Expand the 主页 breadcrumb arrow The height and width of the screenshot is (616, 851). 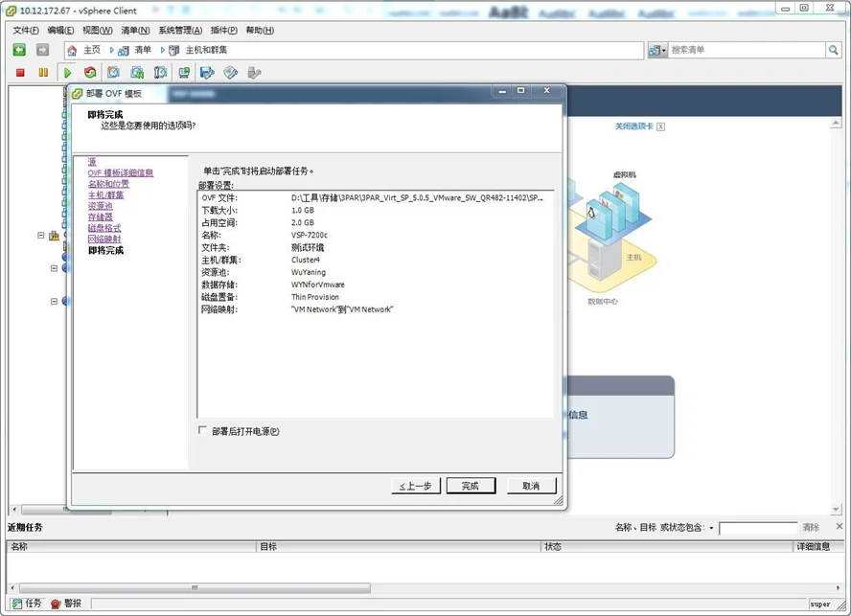[x=111, y=50]
